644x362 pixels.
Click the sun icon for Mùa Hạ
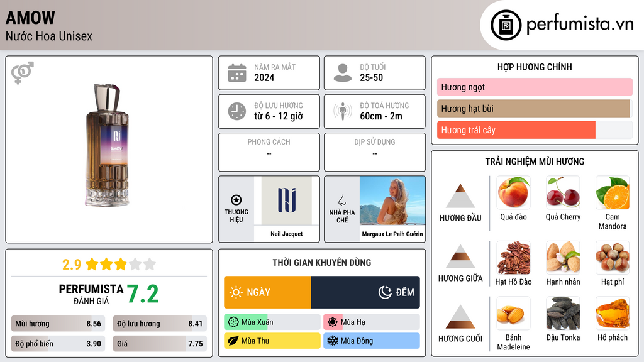tap(333, 322)
